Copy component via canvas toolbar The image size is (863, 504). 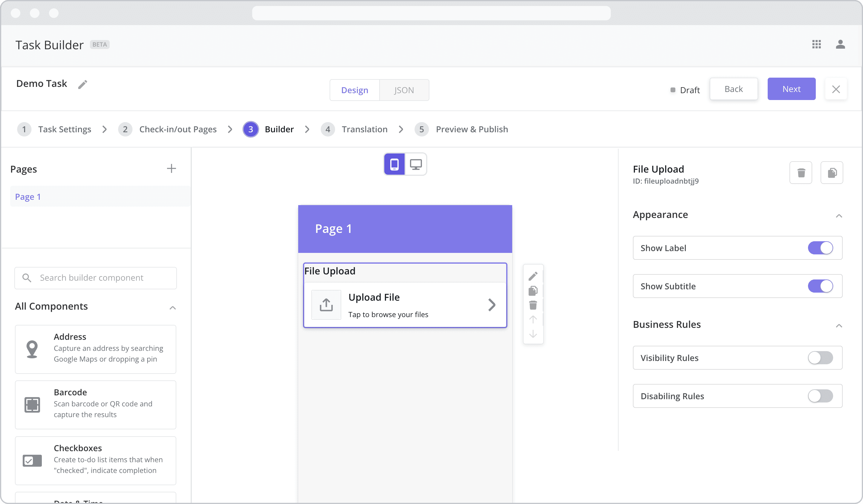533,291
